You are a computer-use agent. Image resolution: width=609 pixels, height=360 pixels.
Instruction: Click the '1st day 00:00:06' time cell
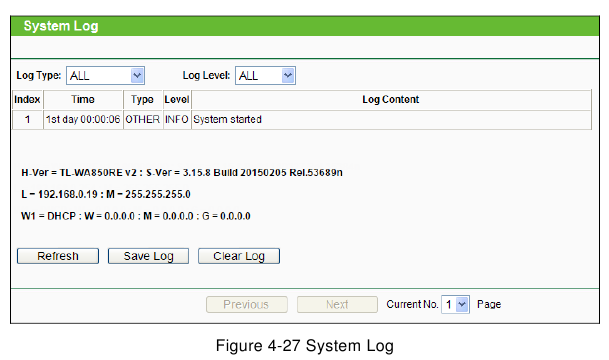(x=83, y=120)
